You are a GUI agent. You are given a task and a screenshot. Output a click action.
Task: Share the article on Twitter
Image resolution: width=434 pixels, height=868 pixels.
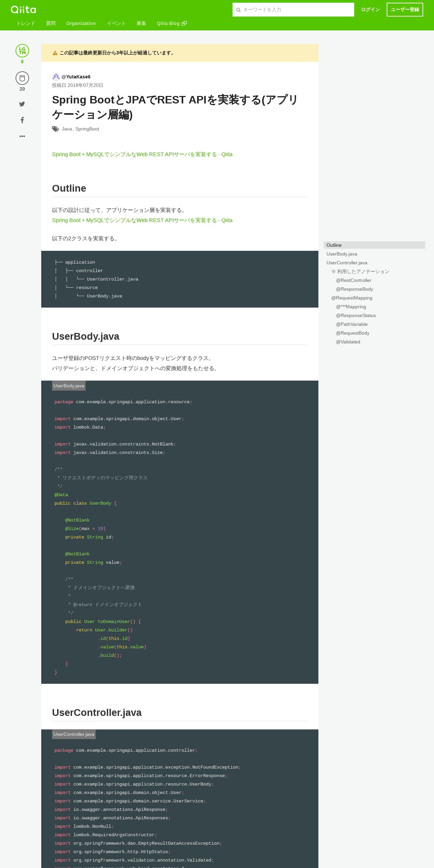(22, 104)
